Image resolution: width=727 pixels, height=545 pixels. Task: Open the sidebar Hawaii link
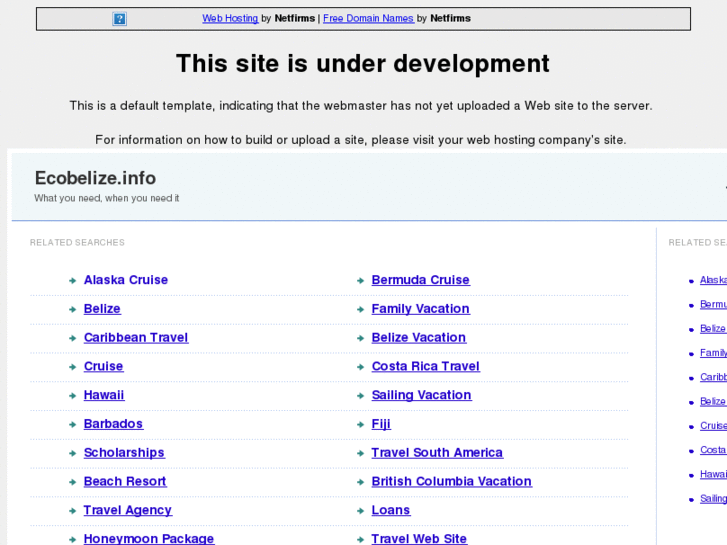[x=713, y=474]
